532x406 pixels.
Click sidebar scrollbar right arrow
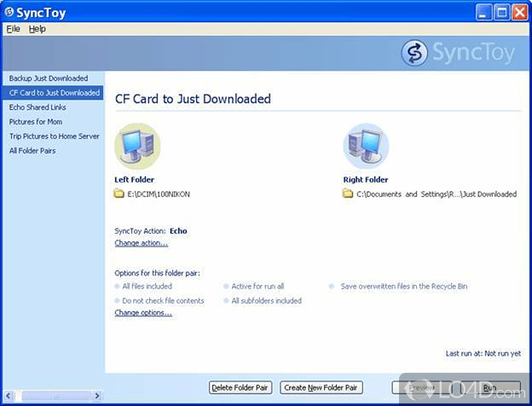point(97,395)
